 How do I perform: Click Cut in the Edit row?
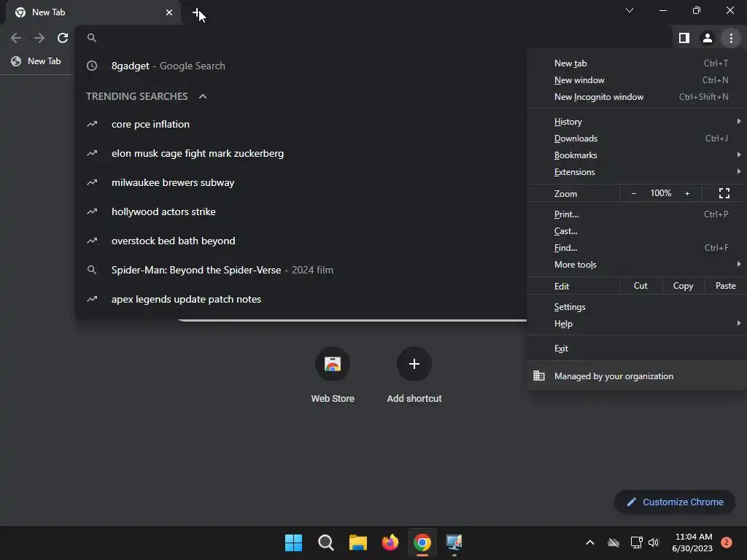pyautogui.click(x=640, y=286)
